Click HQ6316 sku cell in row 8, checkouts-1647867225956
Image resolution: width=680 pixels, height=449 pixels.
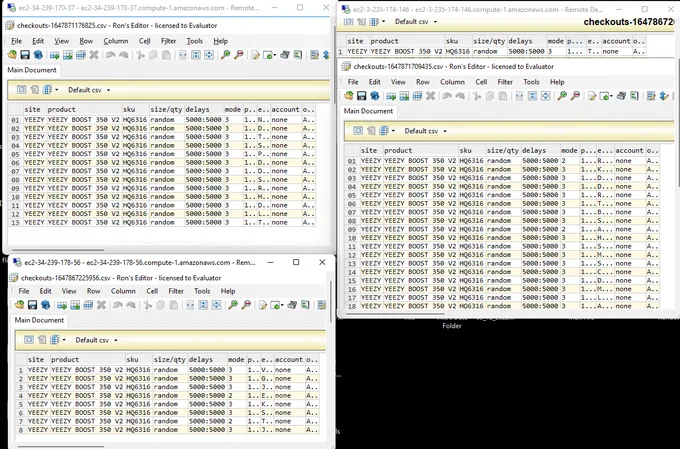click(x=139, y=429)
